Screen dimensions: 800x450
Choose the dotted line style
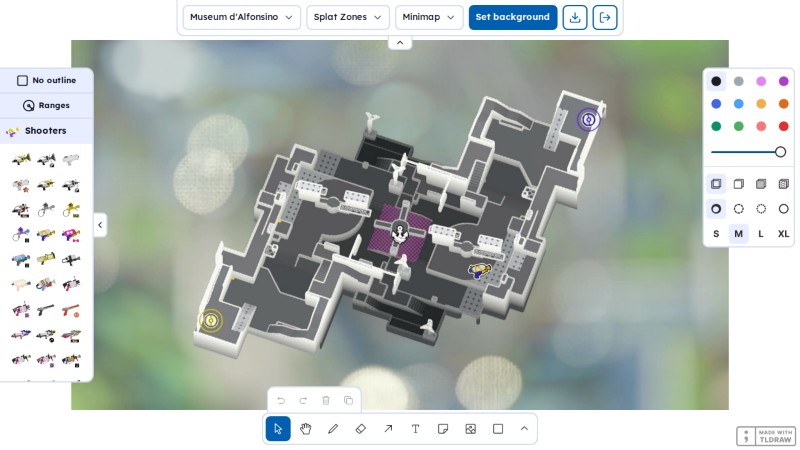coord(761,209)
